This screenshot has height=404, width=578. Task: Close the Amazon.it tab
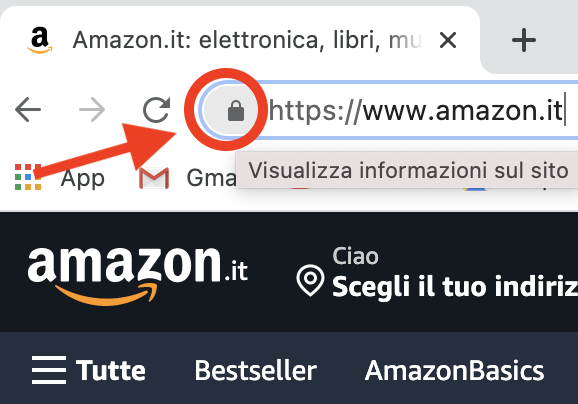coord(448,40)
